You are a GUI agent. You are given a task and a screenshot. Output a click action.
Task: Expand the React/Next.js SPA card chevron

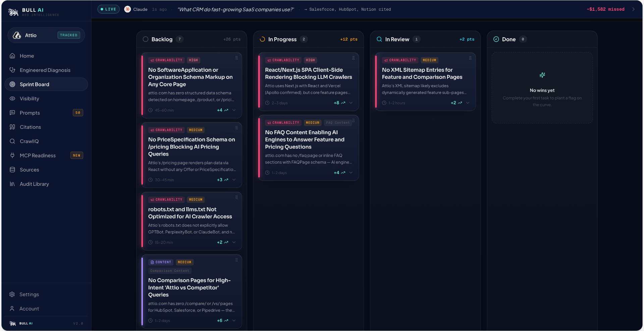coord(351,103)
